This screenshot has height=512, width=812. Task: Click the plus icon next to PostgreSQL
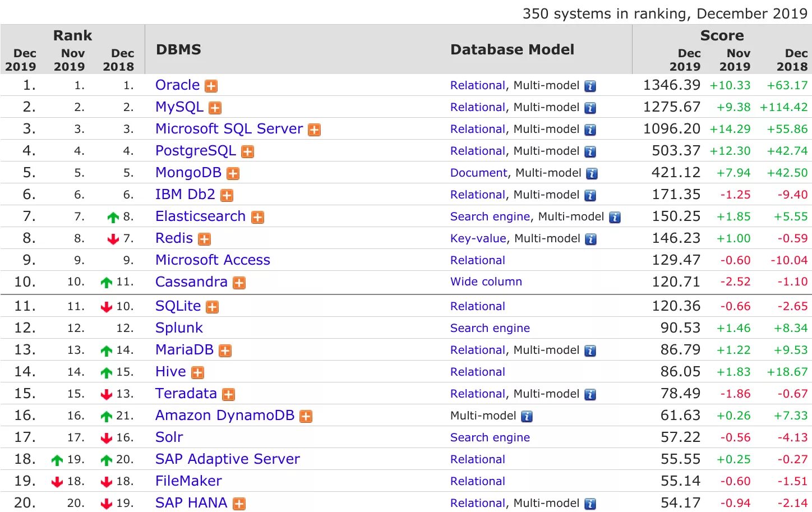point(248,152)
